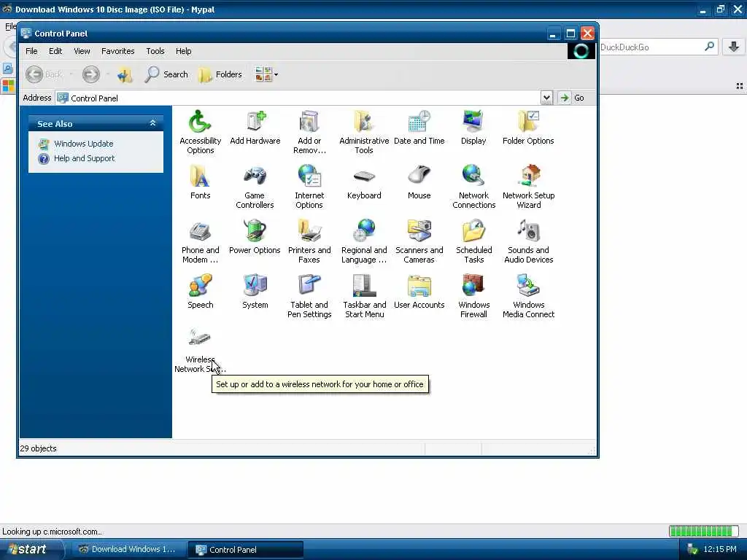
Task: Open Windows Firewall icon
Action: pyautogui.click(x=473, y=296)
